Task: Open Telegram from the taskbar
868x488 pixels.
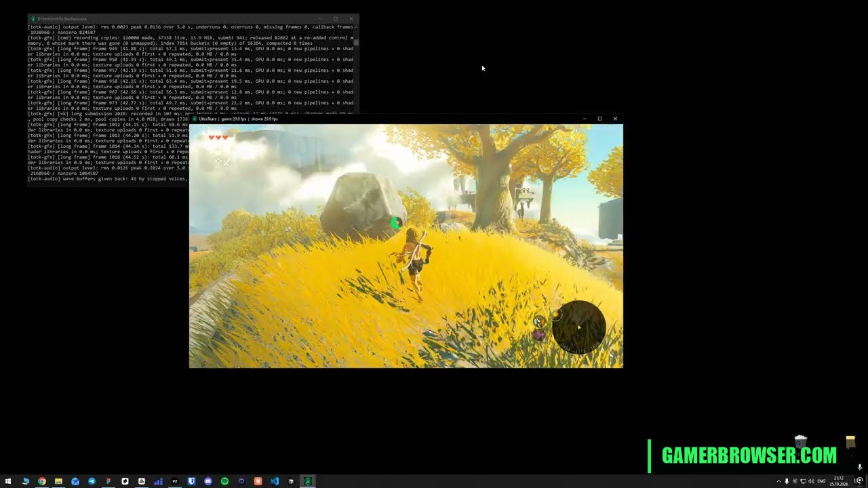Action: (92, 481)
